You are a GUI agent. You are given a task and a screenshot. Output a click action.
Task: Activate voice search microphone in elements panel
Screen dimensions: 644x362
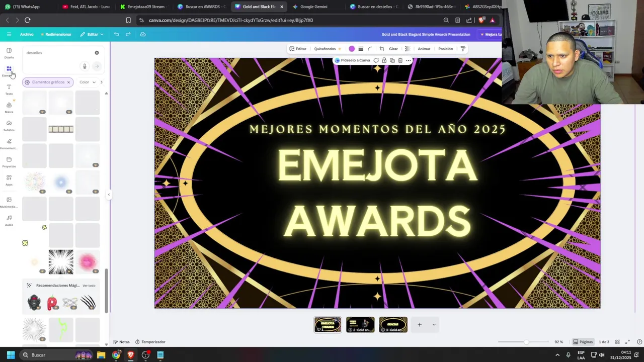(85, 66)
